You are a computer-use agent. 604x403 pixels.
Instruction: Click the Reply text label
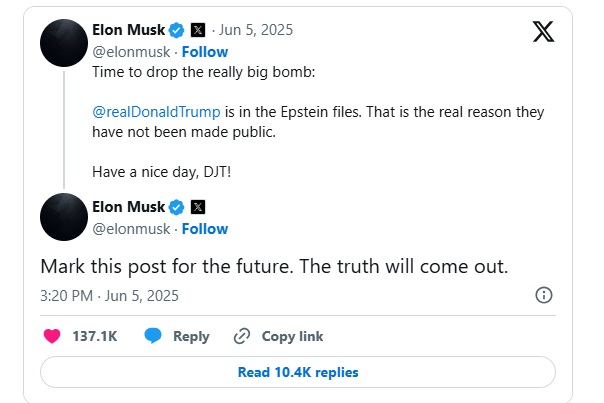(x=191, y=336)
